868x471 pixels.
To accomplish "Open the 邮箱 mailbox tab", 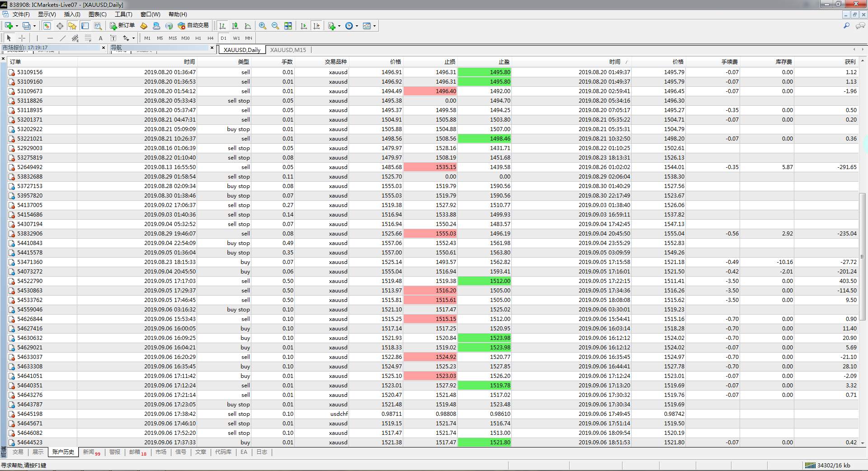I will (x=137, y=452).
